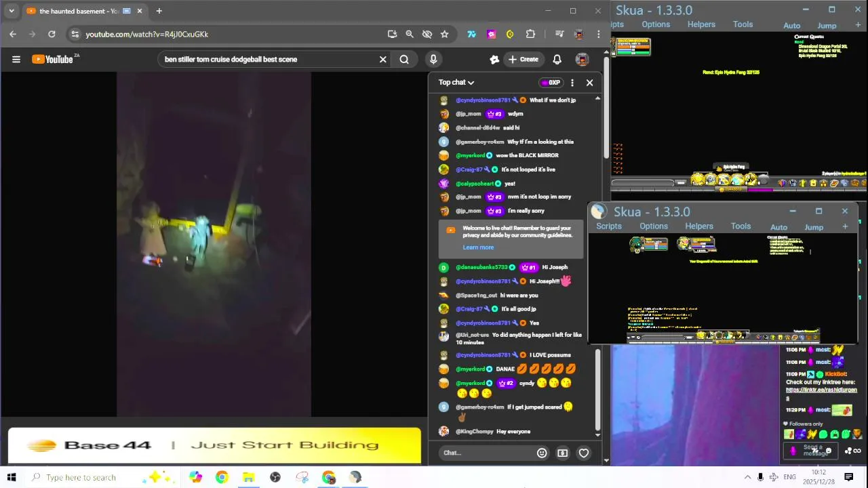This screenshot has height=488, width=868.
Task: Start voice search with the microphone
Action: [x=433, y=60]
